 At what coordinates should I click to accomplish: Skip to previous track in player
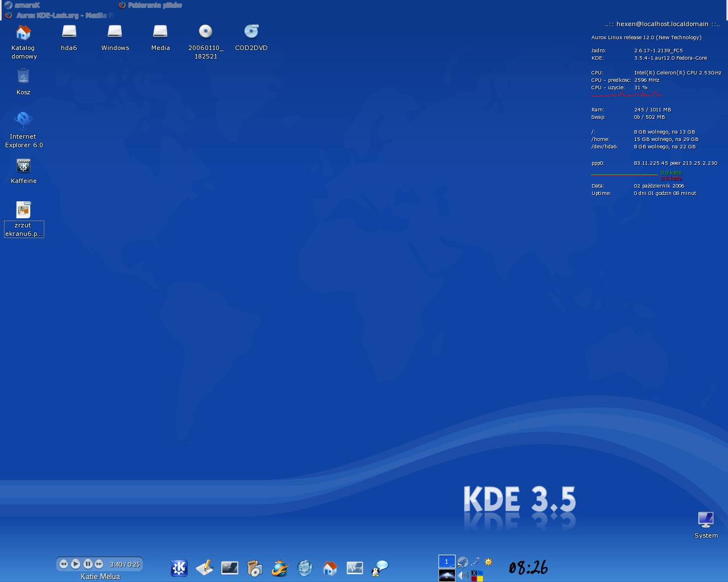(64, 564)
